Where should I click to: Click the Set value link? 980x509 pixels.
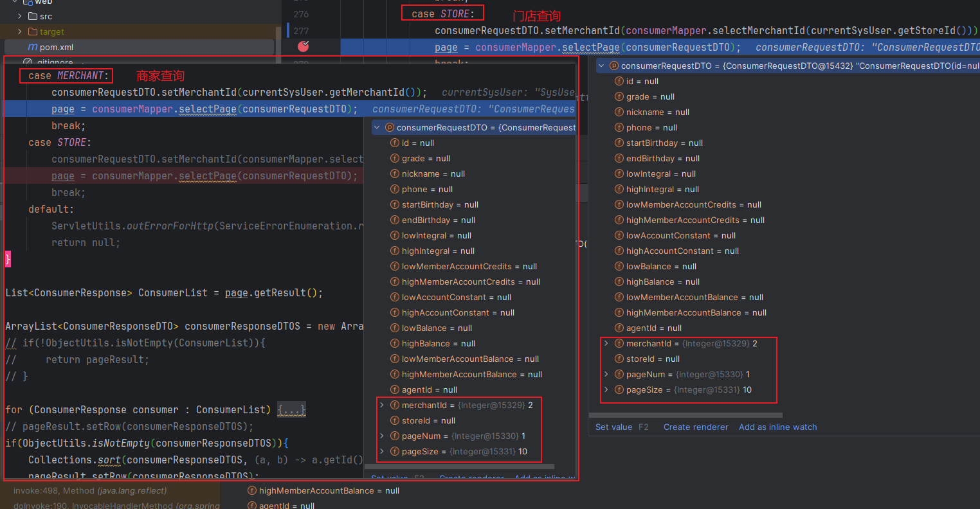point(613,427)
